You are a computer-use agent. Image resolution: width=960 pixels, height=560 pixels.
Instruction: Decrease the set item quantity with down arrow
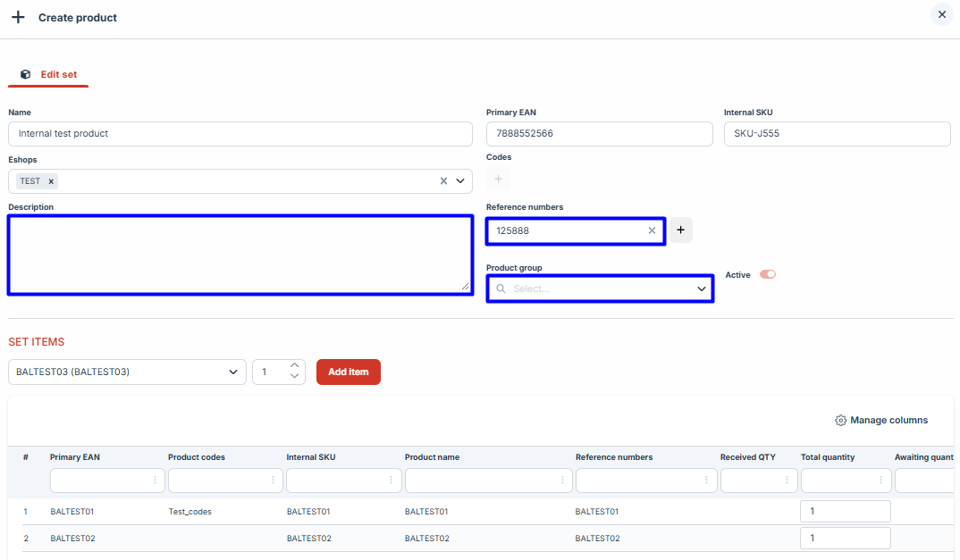point(295,377)
